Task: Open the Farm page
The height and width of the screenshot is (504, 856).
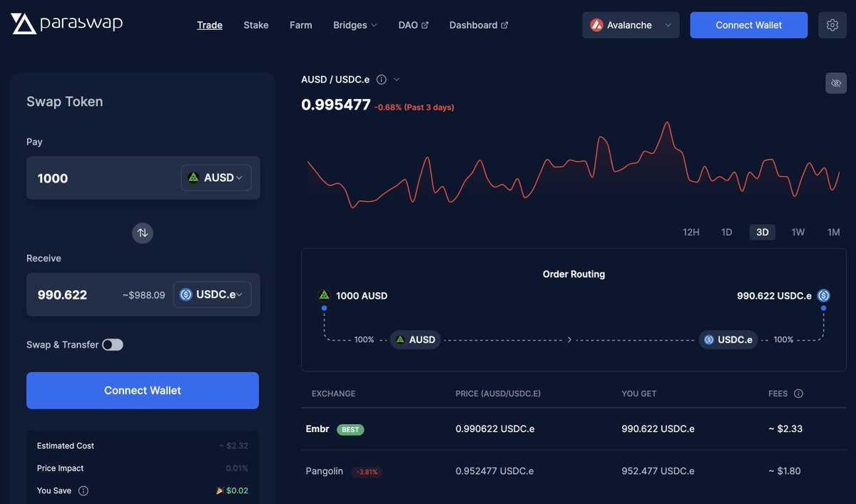Action: (x=301, y=25)
